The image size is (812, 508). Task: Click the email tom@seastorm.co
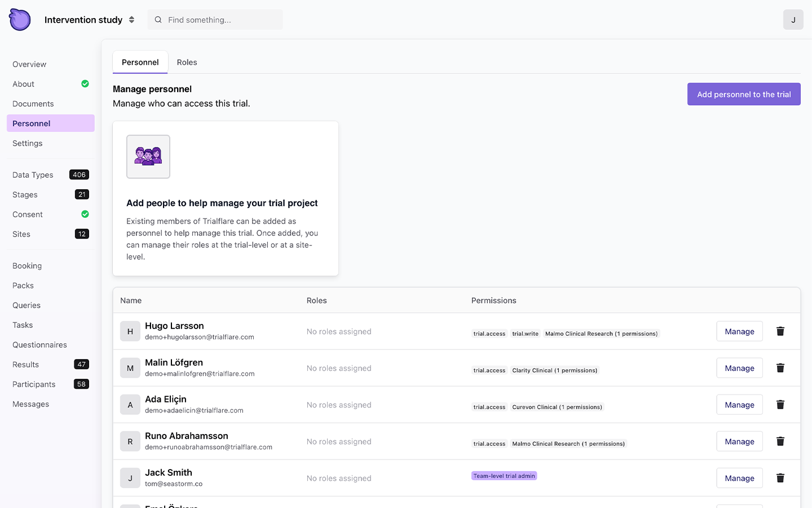coord(174,484)
